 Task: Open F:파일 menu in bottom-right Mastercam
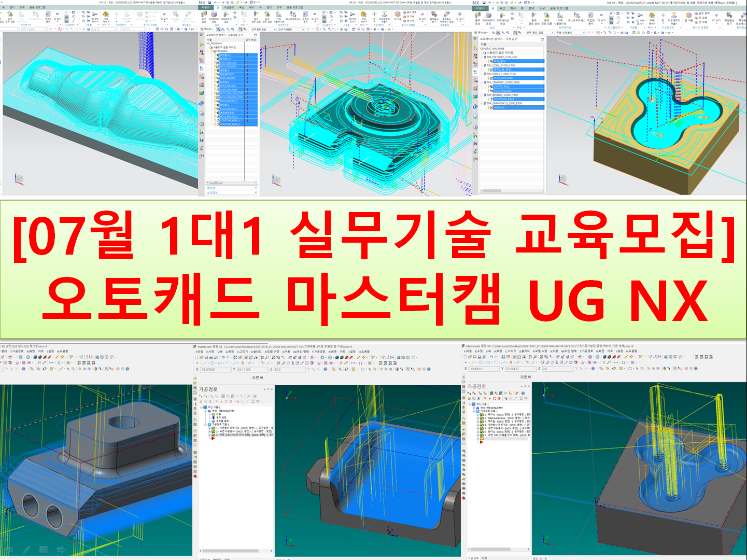click(x=468, y=351)
